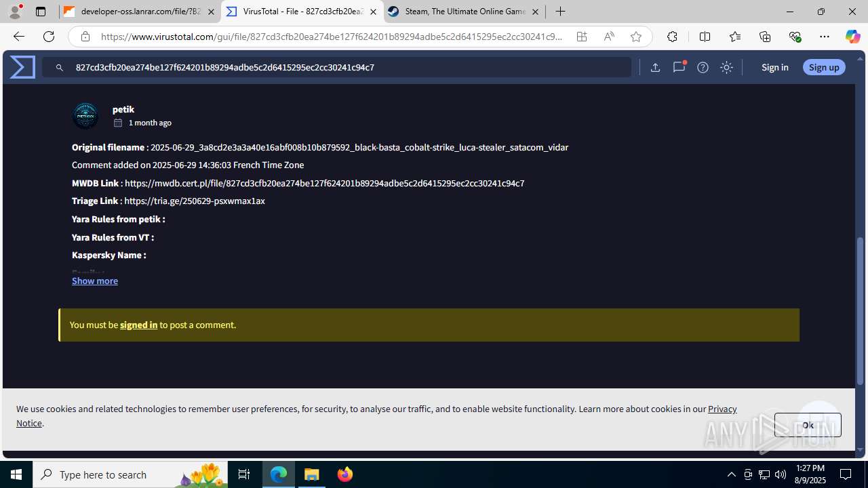The height and width of the screenshot is (488, 868).
Task: Add page to favorites star icon
Action: pos(635,37)
